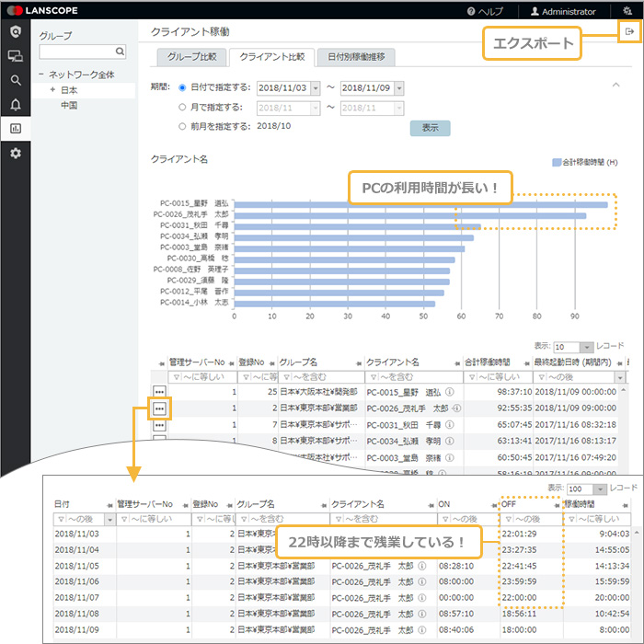Click the group search input field
The height and width of the screenshot is (644, 644).
click(x=77, y=52)
